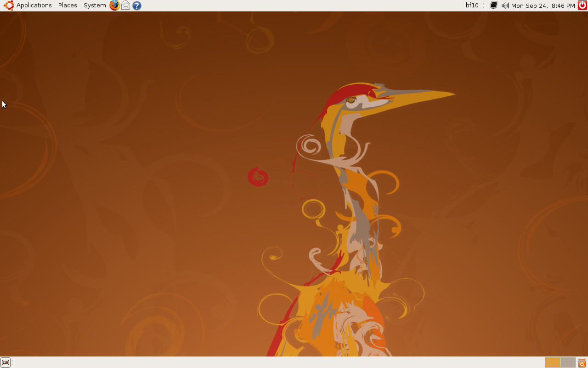The width and height of the screenshot is (588, 368).
Task: Switch to the second workspace
Action: pos(568,362)
